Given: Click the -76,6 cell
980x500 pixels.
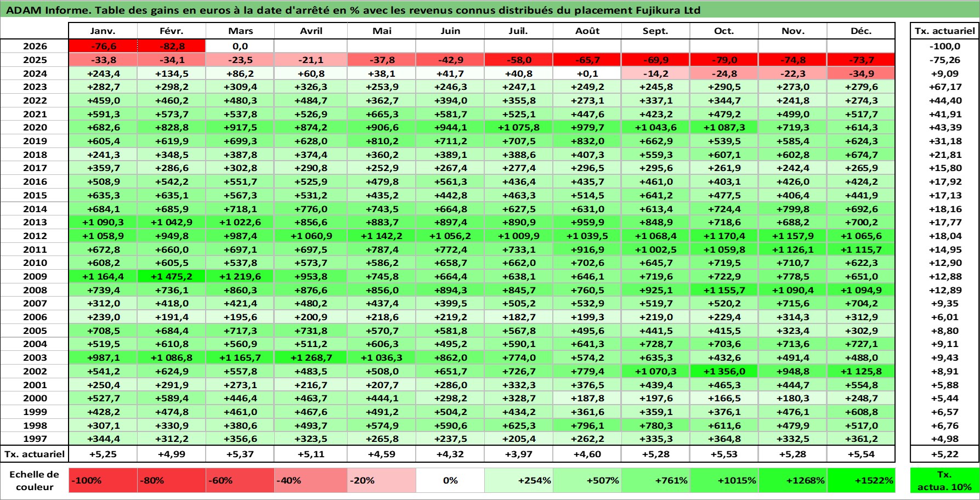Looking at the screenshot, I should pos(103,46).
